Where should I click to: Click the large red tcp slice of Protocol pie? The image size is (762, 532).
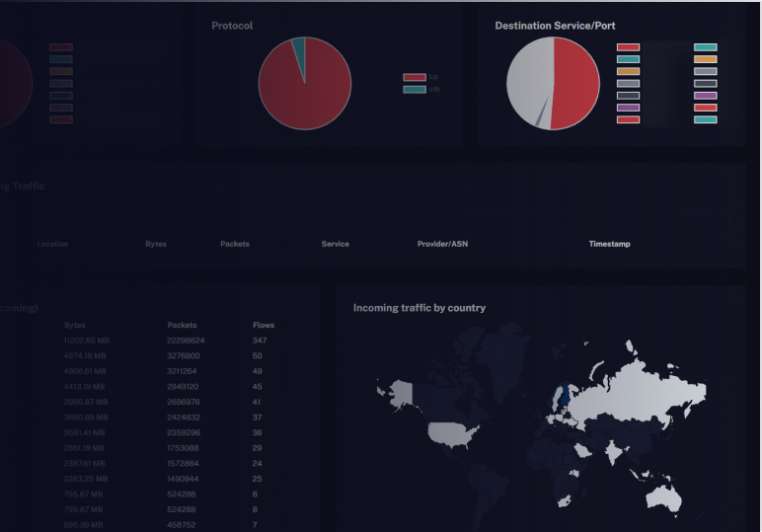(296, 94)
